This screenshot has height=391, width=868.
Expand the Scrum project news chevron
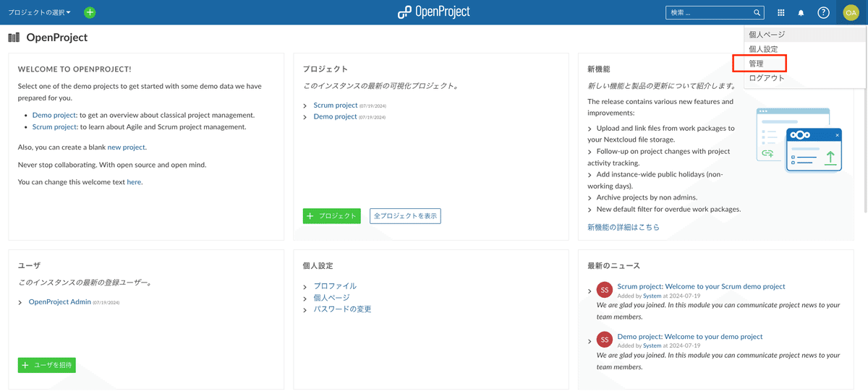(590, 291)
